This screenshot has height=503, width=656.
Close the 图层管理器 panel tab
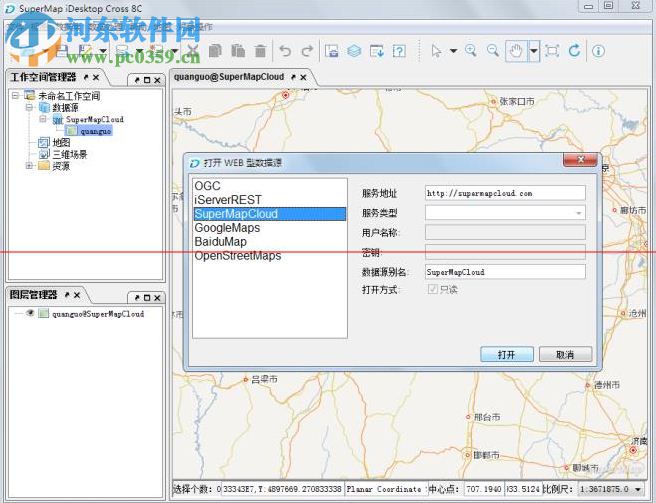[77, 295]
